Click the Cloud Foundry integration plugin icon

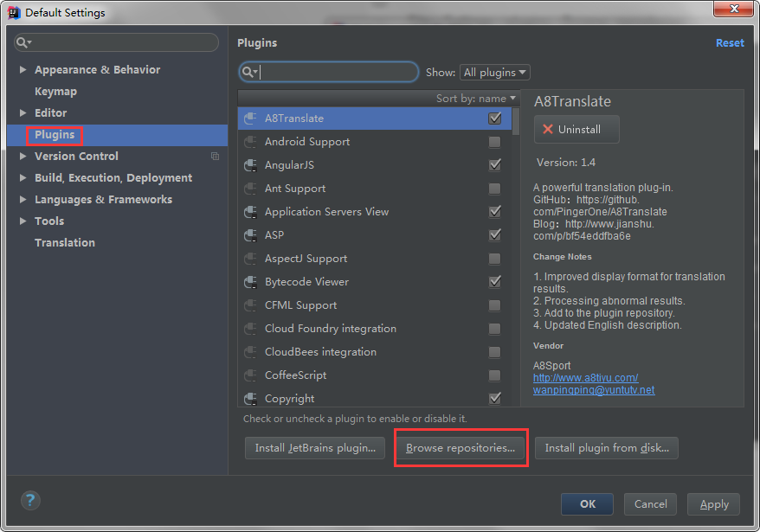[252, 328]
